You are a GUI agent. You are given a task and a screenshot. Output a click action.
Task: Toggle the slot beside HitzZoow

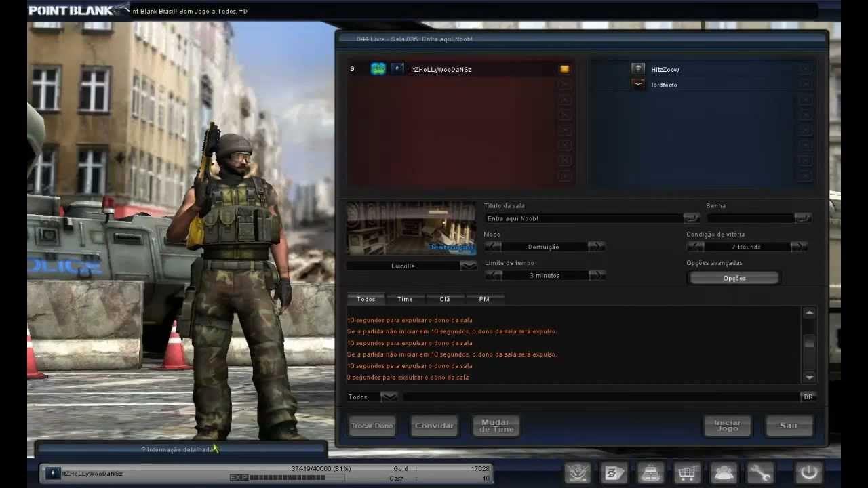pyautogui.click(x=805, y=69)
